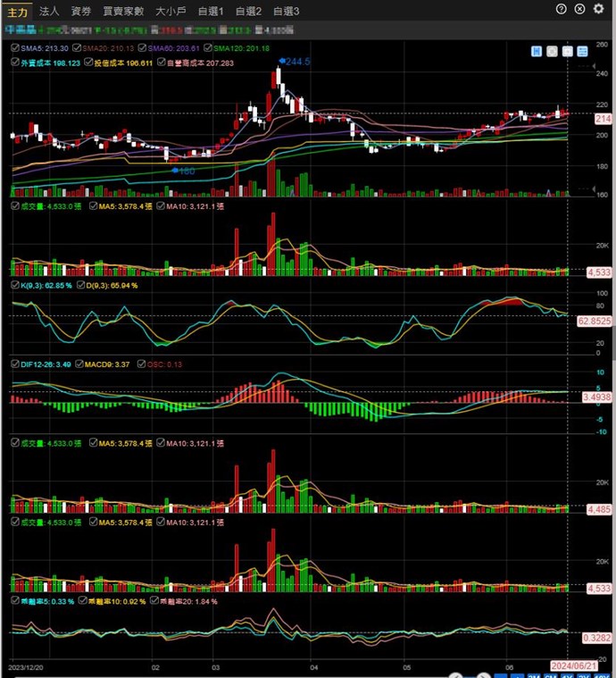Toggle the SMA5 checkbox
Image resolution: width=616 pixels, height=678 pixels.
click(15, 47)
